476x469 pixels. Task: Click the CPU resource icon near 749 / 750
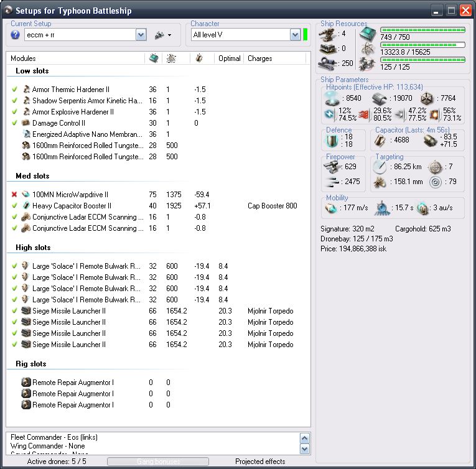[x=368, y=34]
